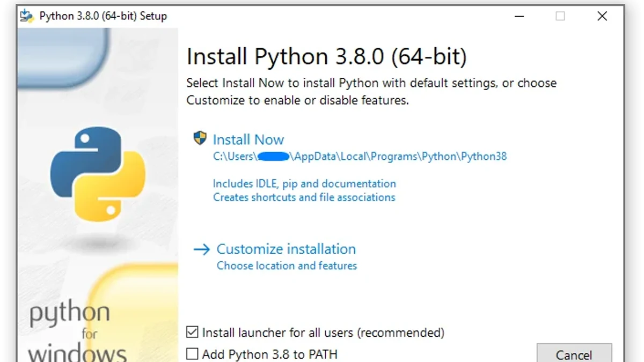Click the "Python 3.8.0 (64-bit) Setup" window title
Viewport: 644px width, 362px height.
(x=103, y=16)
